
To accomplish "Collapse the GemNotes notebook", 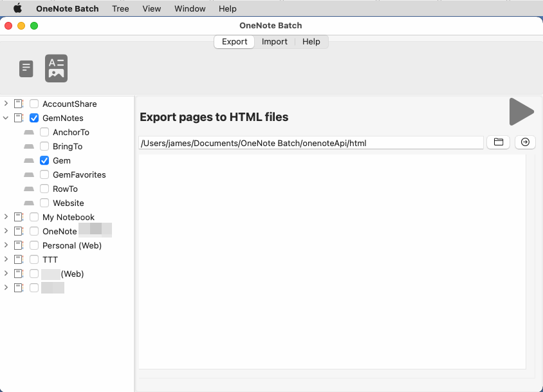I will click(6, 118).
